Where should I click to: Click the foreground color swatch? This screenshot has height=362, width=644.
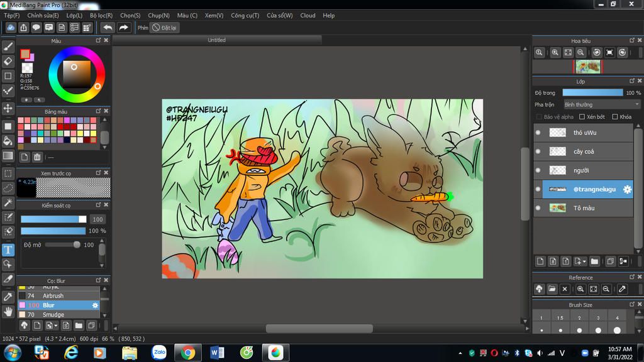[25, 54]
